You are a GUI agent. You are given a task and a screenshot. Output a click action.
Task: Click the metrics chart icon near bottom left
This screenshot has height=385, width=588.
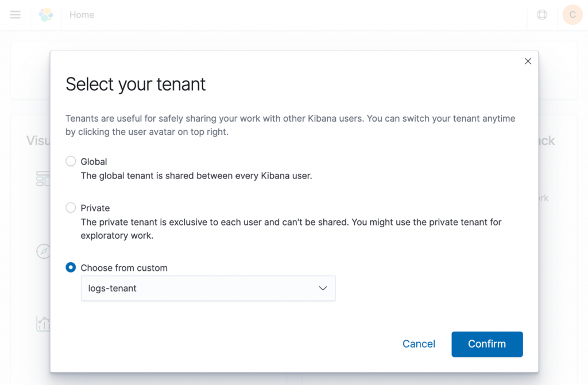(44, 323)
